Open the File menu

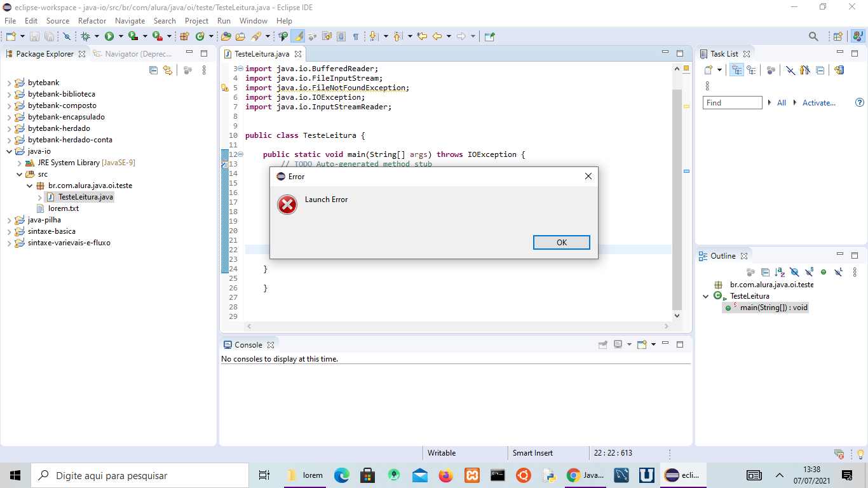[10, 21]
